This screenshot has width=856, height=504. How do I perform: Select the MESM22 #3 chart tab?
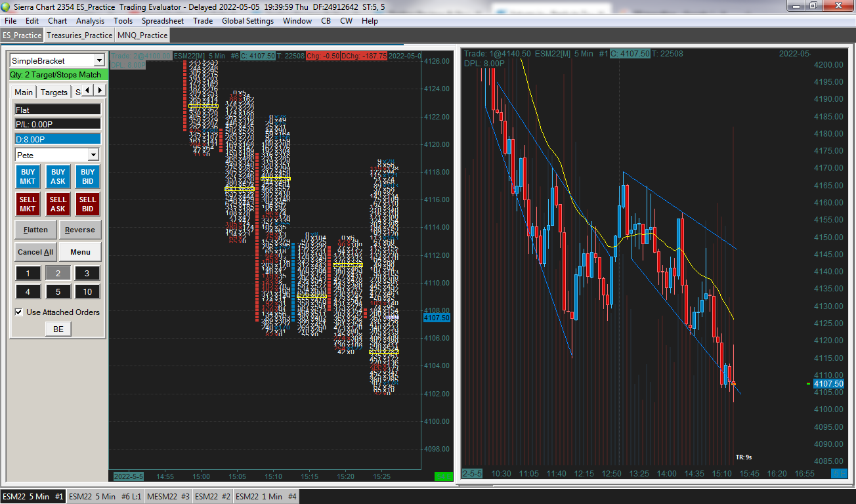pos(168,497)
